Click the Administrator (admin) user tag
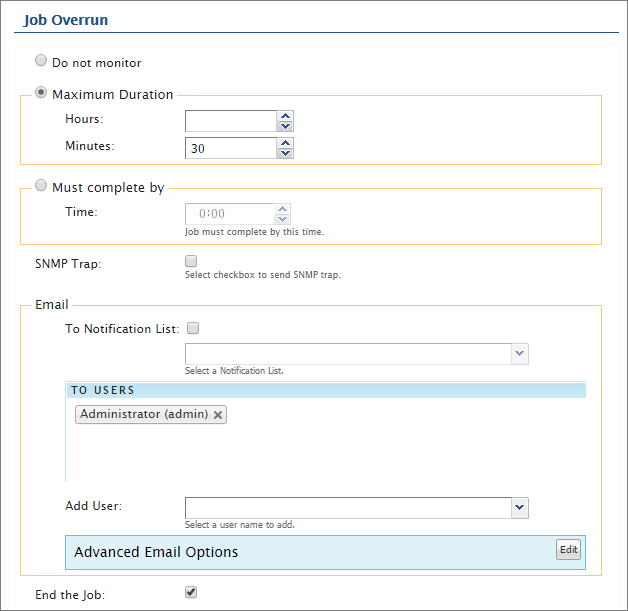 (143, 414)
